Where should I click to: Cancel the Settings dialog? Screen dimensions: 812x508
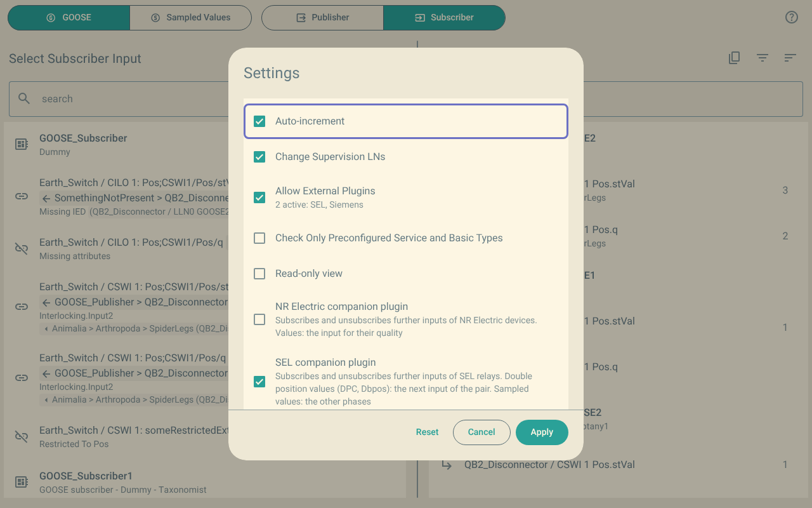[x=481, y=432]
